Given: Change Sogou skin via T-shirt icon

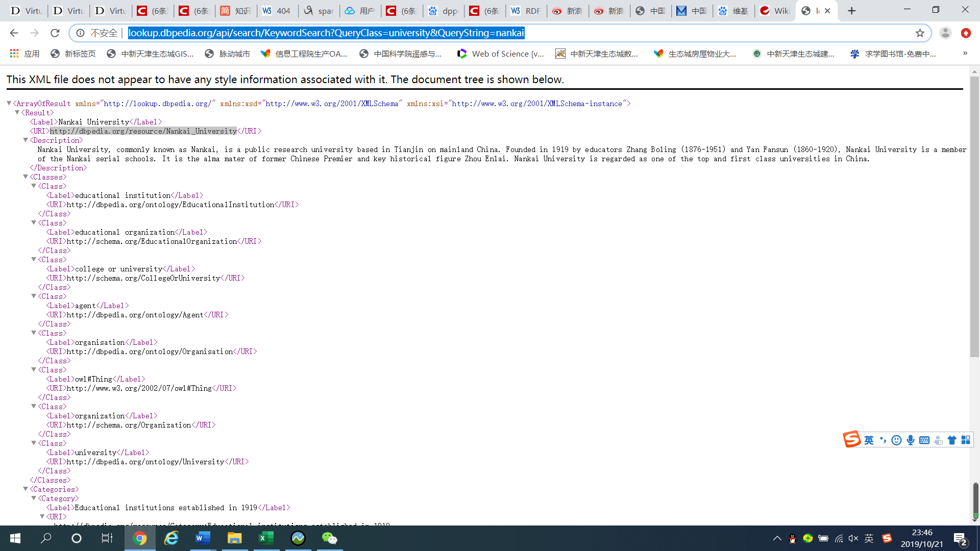Looking at the screenshot, I should [951, 440].
